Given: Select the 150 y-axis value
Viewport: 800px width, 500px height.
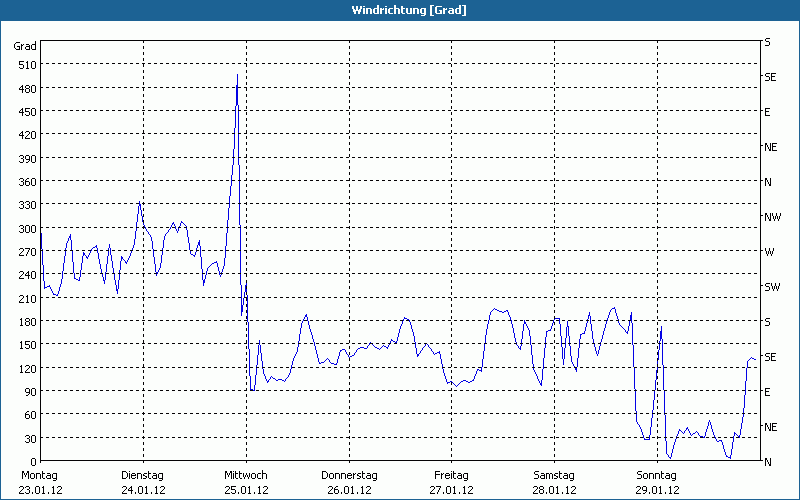Looking at the screenshot, I should [28, 345].
